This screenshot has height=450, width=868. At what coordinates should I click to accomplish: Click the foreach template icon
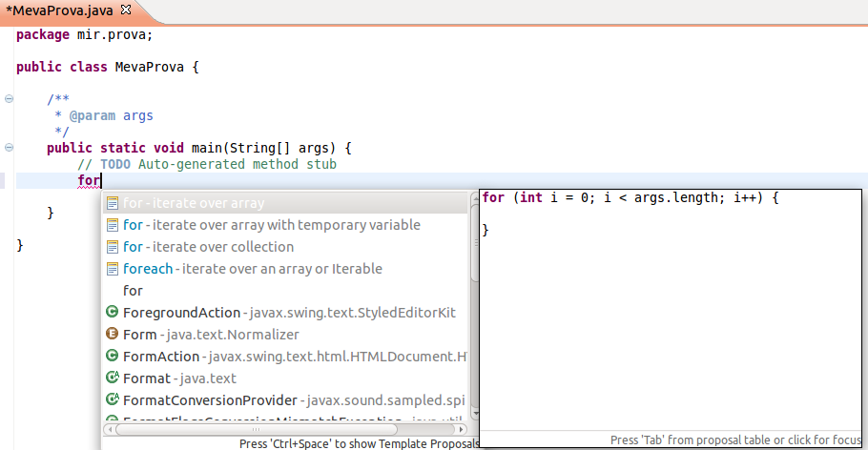(x=112, y=269)
